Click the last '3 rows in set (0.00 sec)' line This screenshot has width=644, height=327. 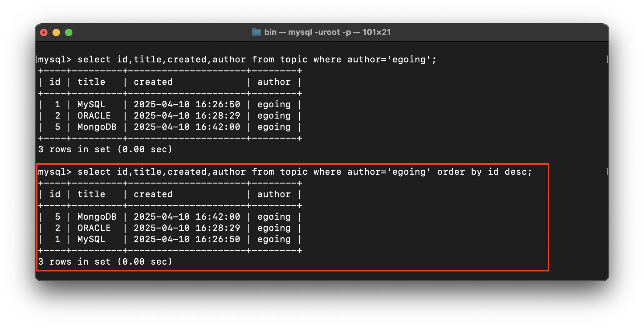click(x=105, y=262)
